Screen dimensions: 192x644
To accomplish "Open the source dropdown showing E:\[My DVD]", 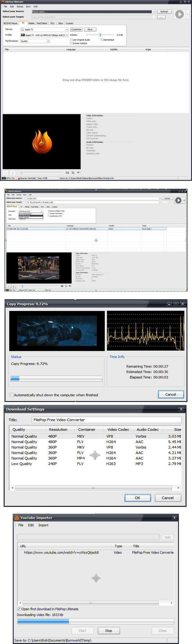I will pos(160,198).
